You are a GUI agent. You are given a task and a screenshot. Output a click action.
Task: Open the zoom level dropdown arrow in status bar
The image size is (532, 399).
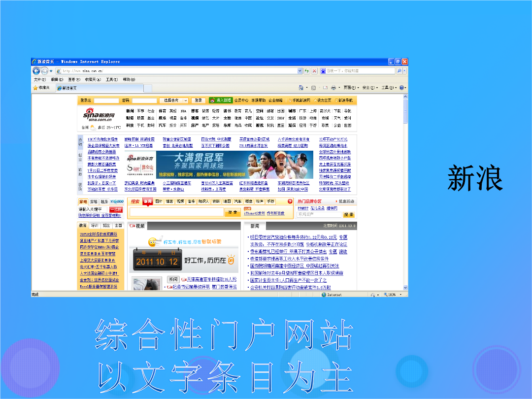400,295
